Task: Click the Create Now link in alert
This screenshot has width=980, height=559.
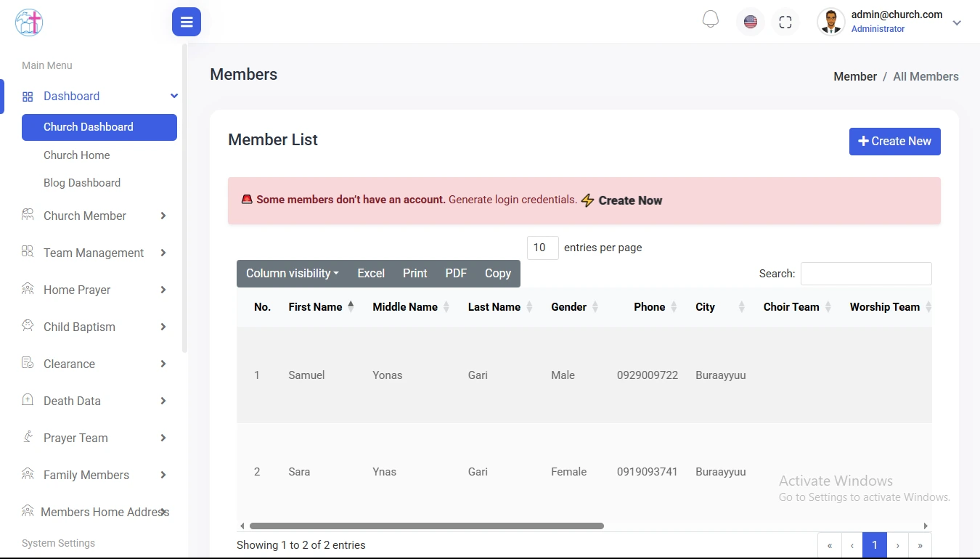Action: tap(629, 200)
